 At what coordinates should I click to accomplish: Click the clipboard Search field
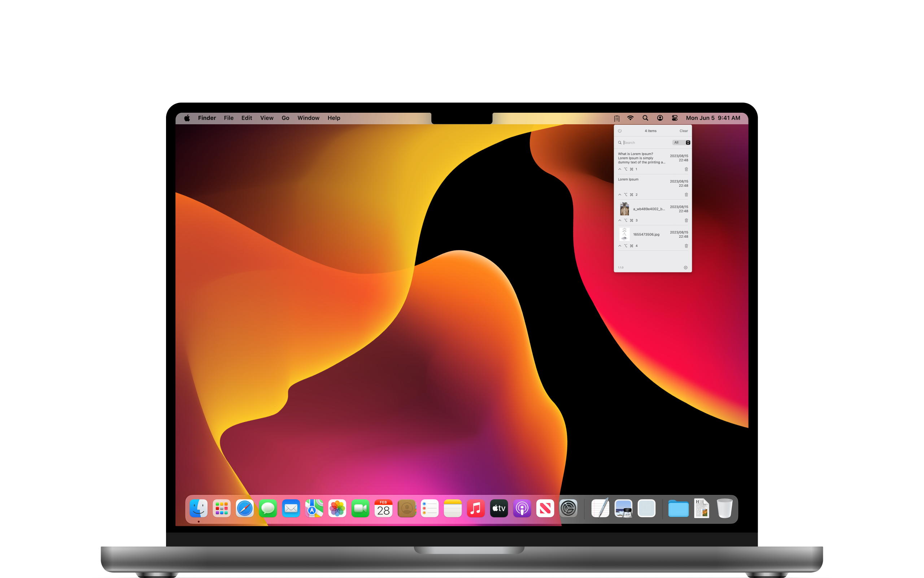point(647,143)
